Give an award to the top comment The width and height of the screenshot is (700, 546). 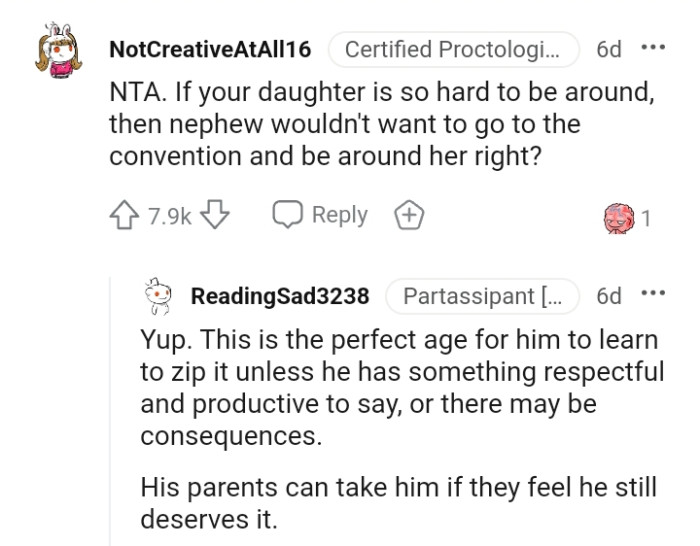(x=409, y=215)
